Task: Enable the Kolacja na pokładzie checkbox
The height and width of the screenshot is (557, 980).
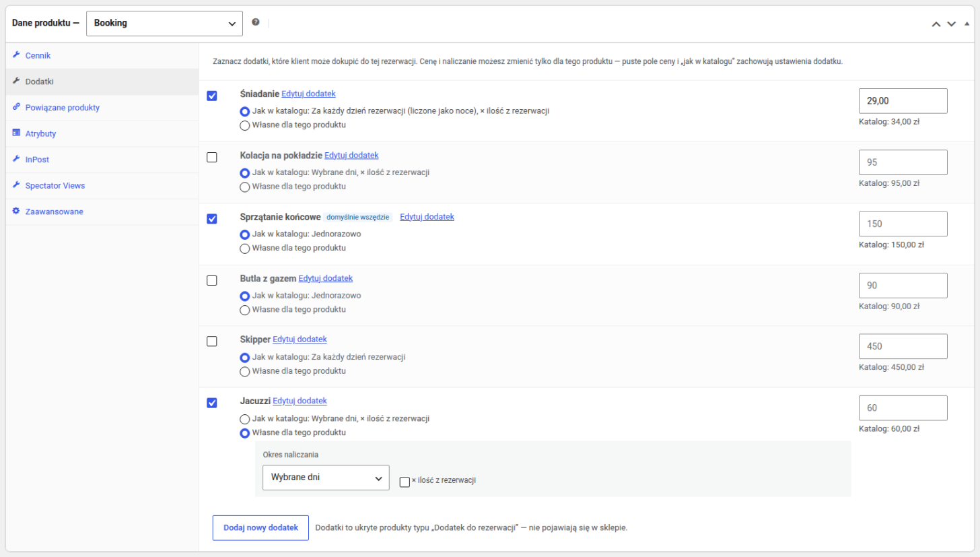Action: pos(212,157)
